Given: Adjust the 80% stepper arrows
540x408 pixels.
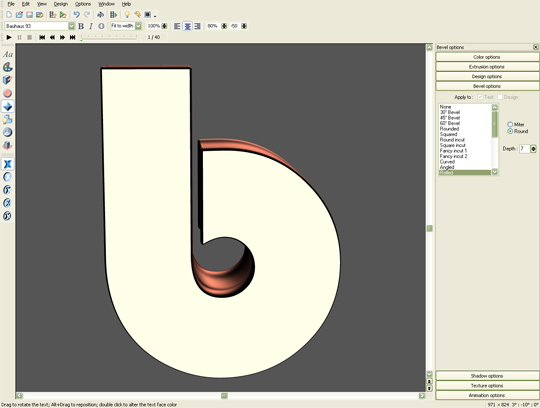Looking at the screenshot, I should click(224, 26).
